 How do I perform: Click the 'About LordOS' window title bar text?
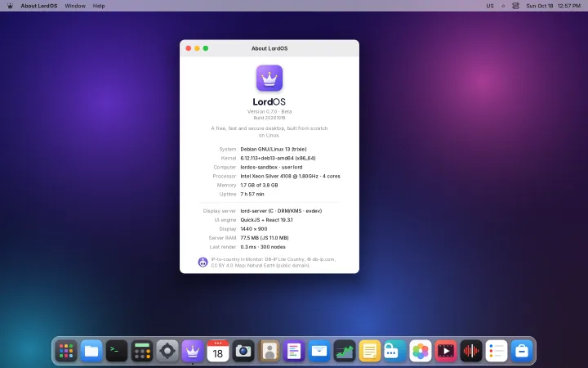pyautogui.click(x=269, y=48)
